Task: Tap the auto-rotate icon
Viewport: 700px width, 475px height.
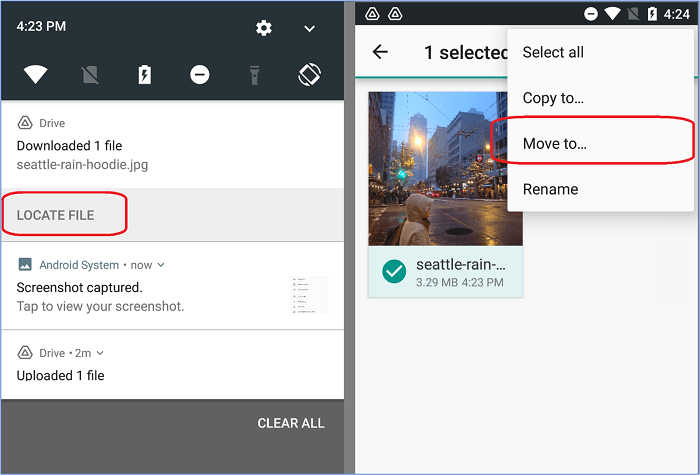Action: point(309,75)
